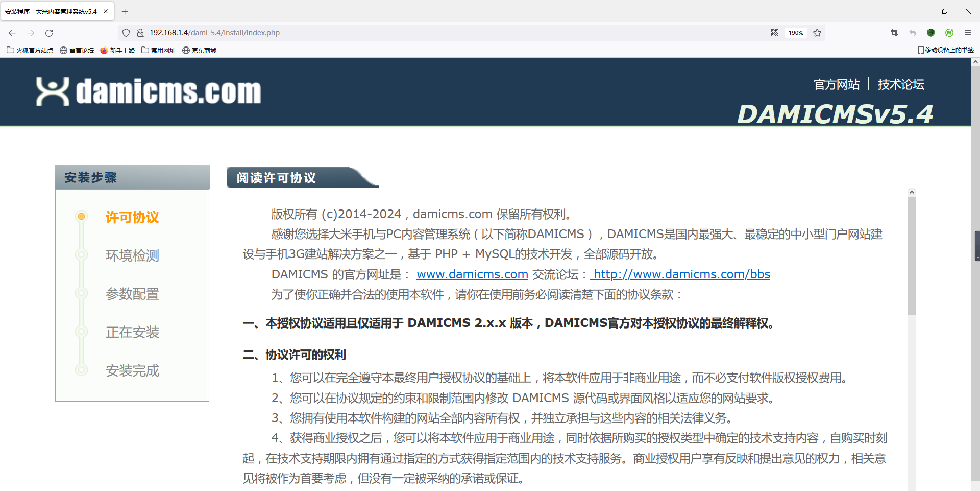The width and height of the screenshot is (980, 491).
Task: Open the 技术论坛 link in the header
Action: point(901,84)
